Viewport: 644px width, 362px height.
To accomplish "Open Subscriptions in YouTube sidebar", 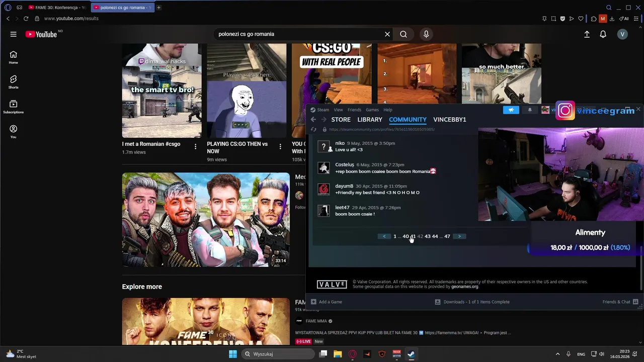I will [x=13, y=107].
